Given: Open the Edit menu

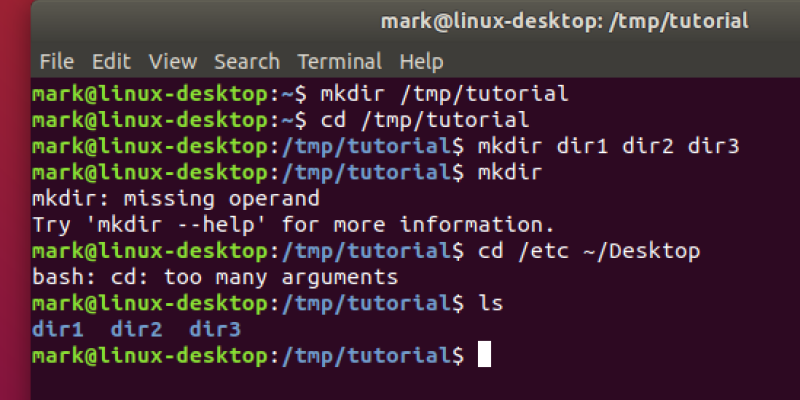Looking at the screenshot, I should click(111, 61).
